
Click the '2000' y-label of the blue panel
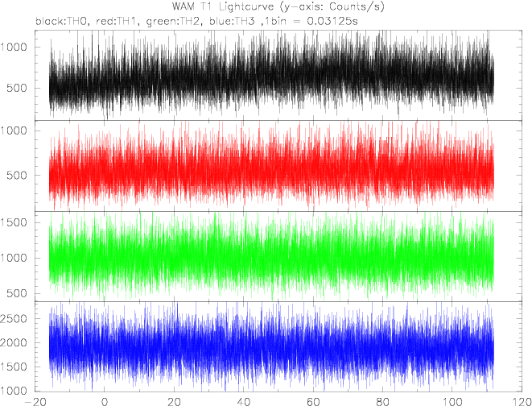[14, 343]
